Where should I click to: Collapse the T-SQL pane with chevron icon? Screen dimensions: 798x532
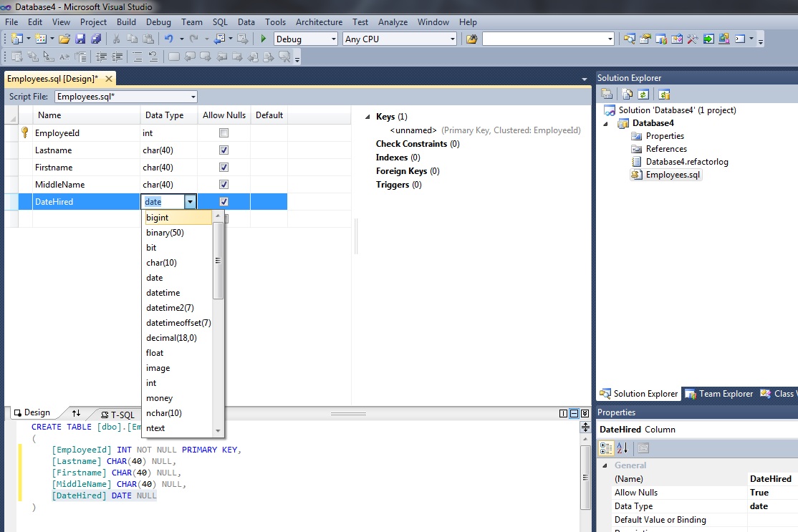click(x=585, y=413)
